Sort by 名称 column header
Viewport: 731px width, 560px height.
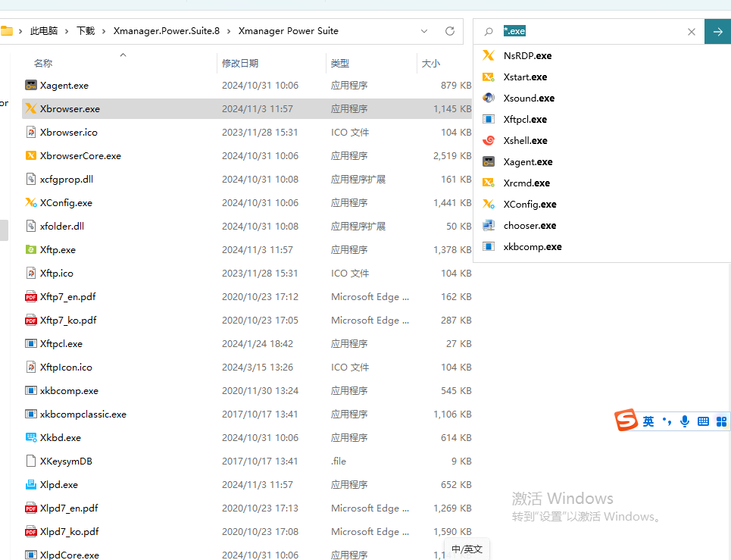click(43, 63)
